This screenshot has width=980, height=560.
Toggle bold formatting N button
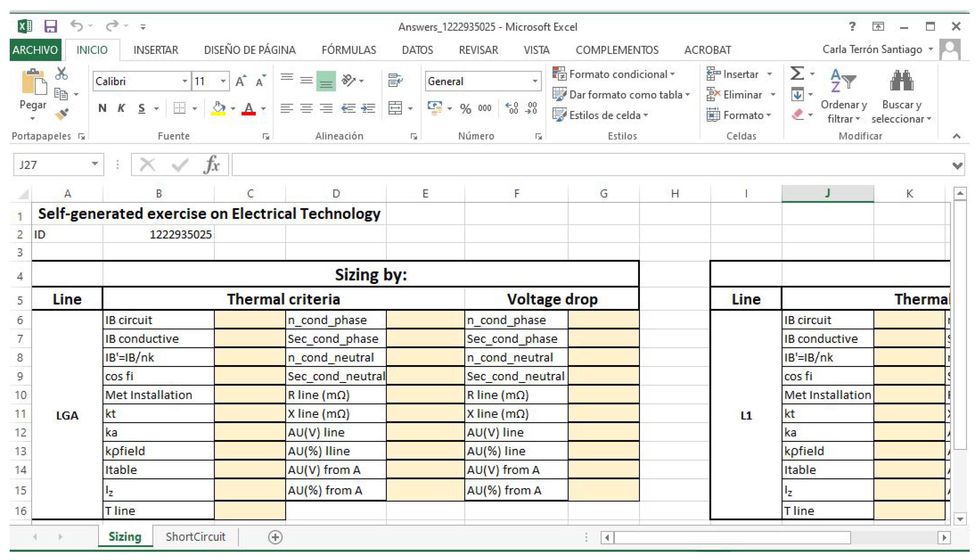pos(102,108)
